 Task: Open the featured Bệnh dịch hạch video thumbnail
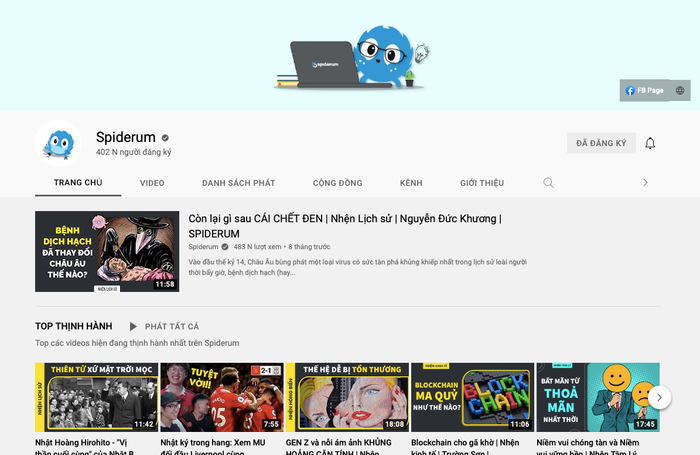point(107,251)
